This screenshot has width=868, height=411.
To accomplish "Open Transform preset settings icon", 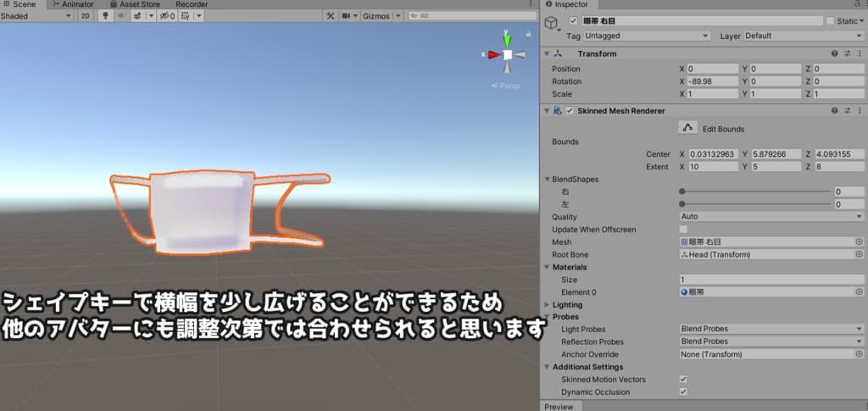I will pyautogui.click(x=847, y=53).
